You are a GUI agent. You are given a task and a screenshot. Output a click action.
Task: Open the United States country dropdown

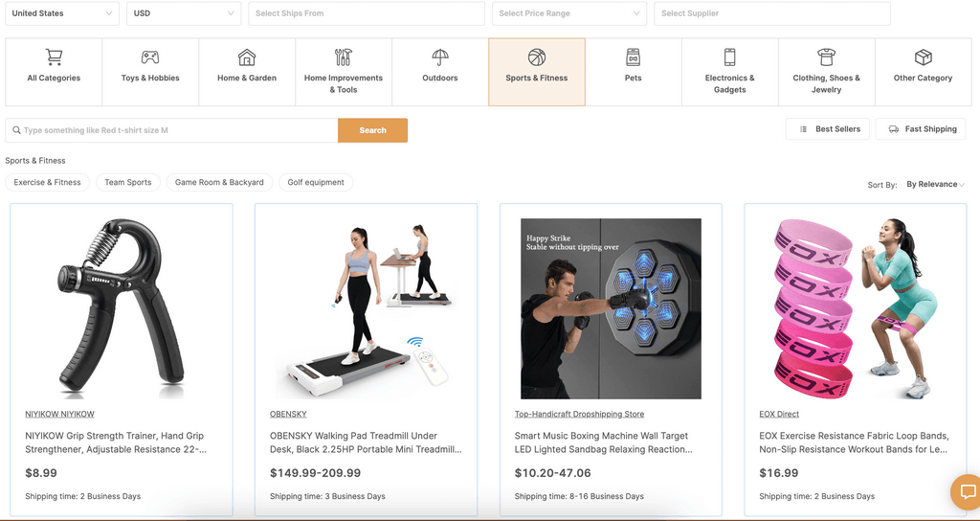(x=62, y=13)
